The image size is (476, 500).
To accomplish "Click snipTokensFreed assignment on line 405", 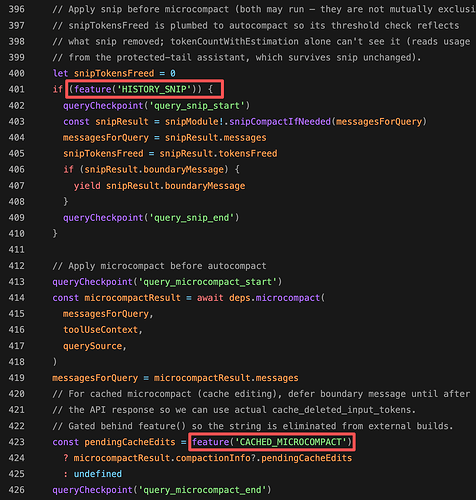I will coord(103,154).
